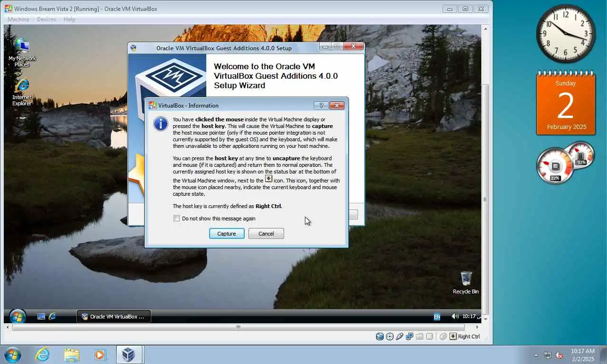Check 'Do not show this message again'

click(177, 218)
